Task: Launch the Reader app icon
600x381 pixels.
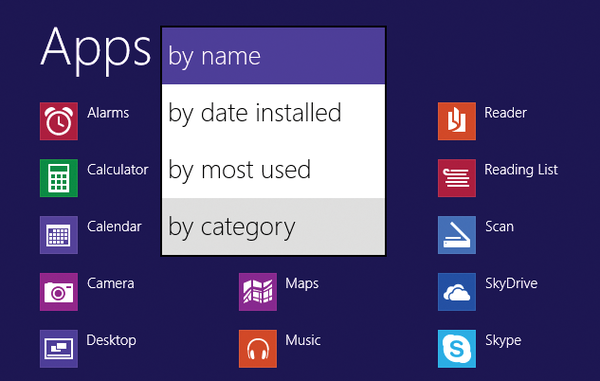Action: [457, 121]
